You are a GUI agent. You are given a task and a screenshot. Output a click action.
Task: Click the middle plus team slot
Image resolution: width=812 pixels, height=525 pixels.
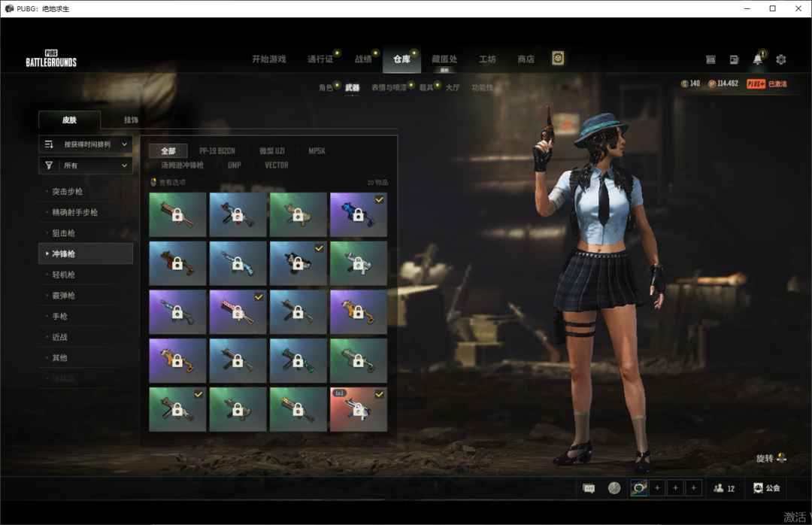pyautogui.click(x=675, y=487)
